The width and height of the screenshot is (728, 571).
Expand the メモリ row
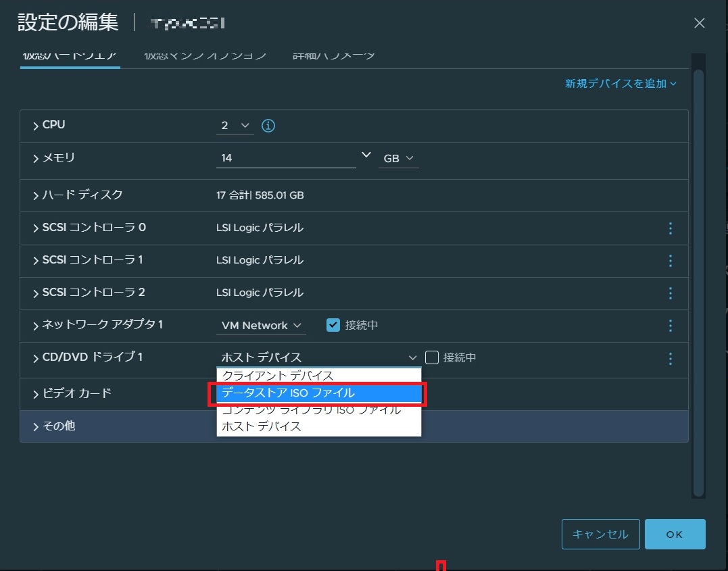point(35,158)
